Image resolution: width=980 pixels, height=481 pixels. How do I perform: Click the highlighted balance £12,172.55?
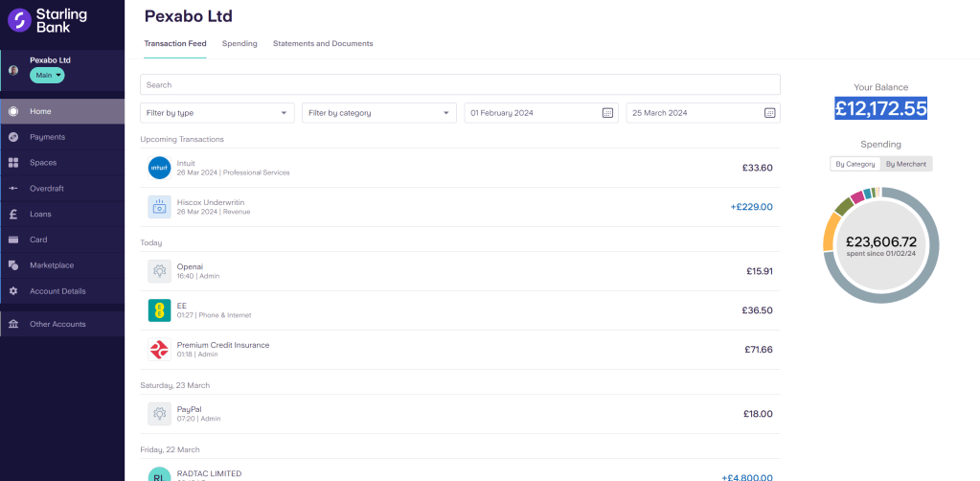tap(880, 108)
